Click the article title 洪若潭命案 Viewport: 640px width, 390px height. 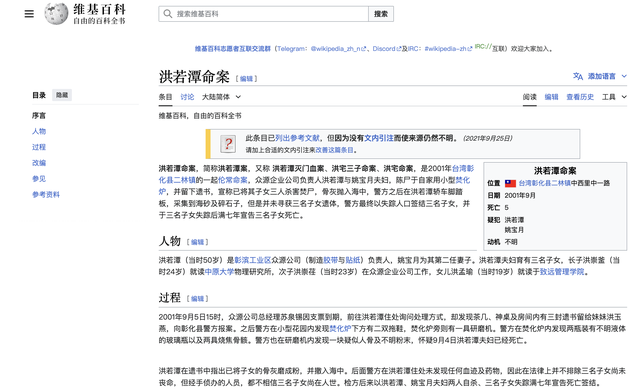point(194,77)
